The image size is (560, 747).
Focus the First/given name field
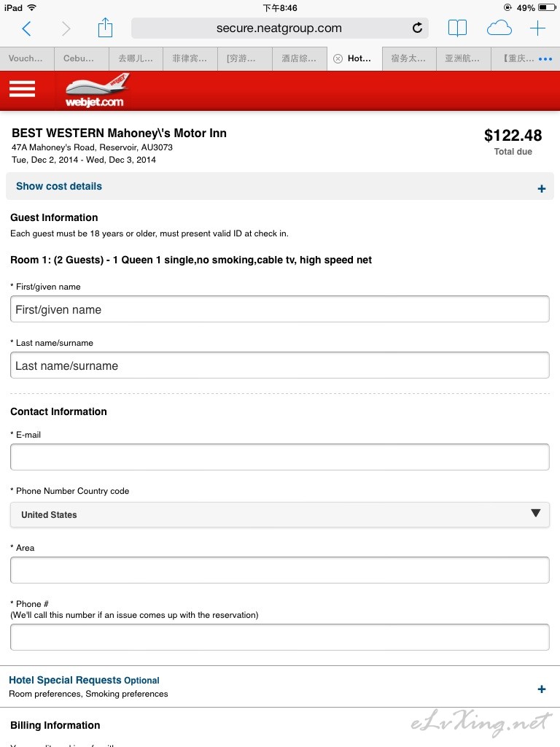click(279, 309)
